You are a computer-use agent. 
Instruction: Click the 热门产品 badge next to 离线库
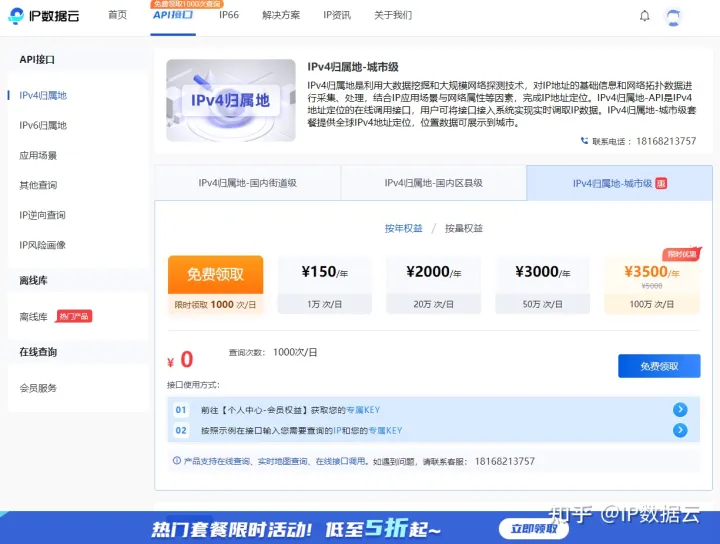(74, 316)
